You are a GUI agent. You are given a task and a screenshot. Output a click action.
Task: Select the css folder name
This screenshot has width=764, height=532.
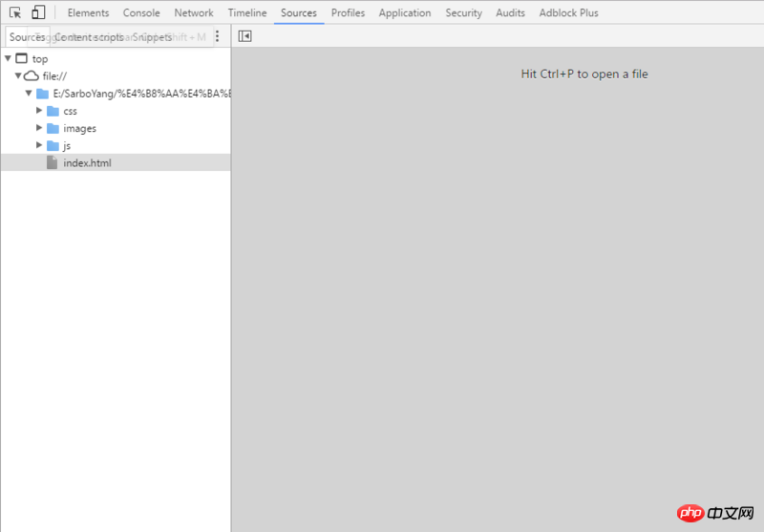click(x=70, y=111)
